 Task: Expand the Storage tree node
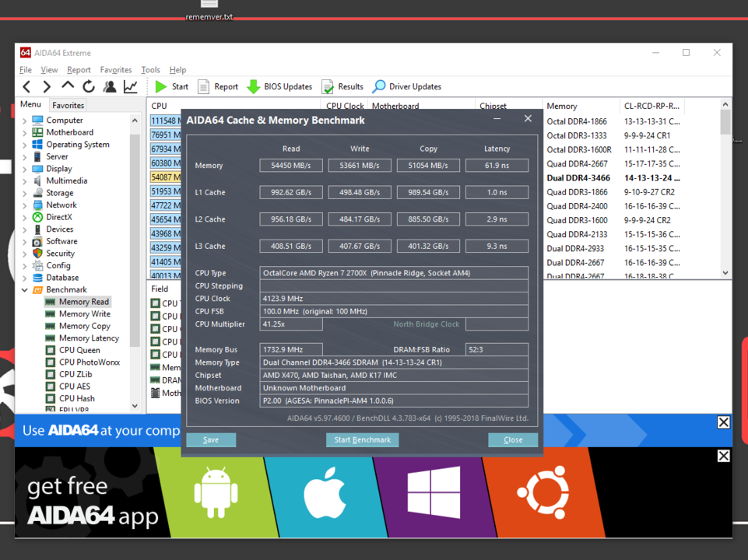click(24, 193)
